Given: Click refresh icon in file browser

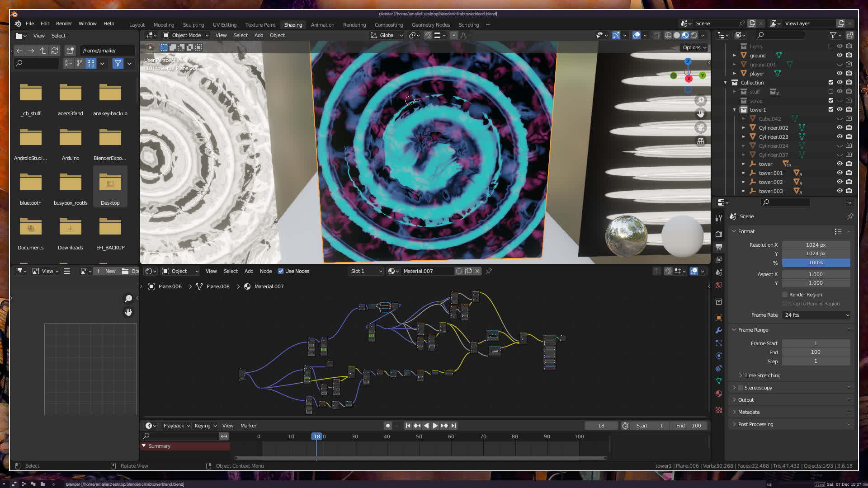Looking at the screenshot, I should 55,51.
